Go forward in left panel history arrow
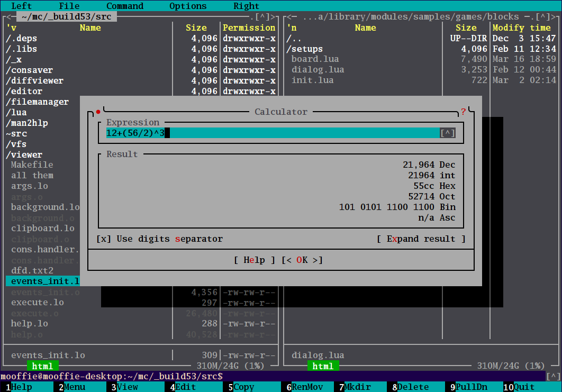Viewport: 562px width, 392px height. [x=273, y=17]
